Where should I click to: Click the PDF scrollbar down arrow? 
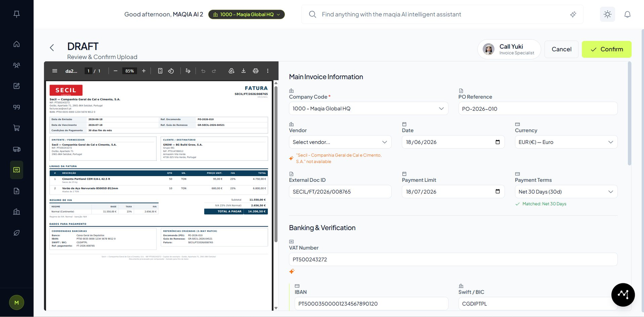click(276, 308)
